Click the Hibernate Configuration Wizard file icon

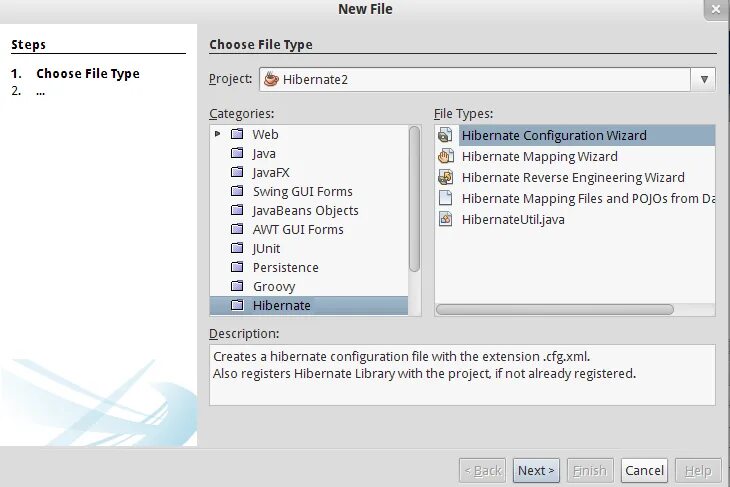click(x=445, y=135)
